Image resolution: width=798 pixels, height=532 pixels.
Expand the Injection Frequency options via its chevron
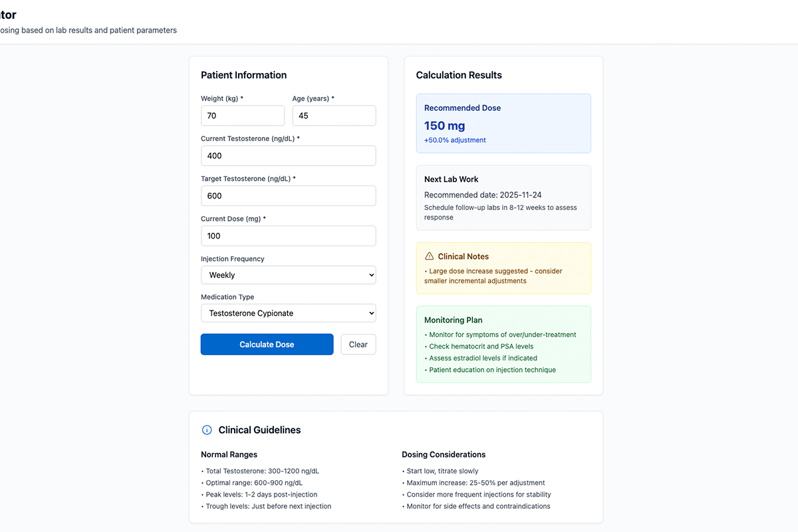[370, 275]
